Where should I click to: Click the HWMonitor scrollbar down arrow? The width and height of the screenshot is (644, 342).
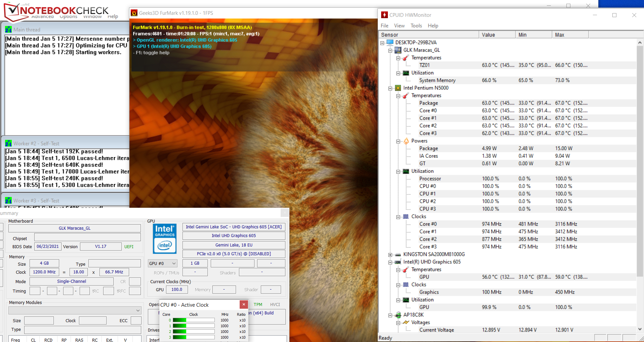pyautogui.click(x=640, y=329)
